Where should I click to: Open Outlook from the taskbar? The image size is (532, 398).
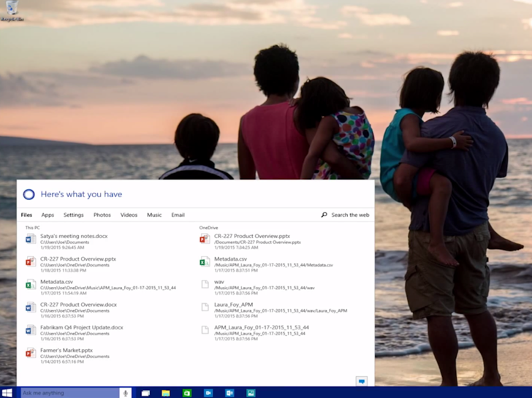(229, 393)
